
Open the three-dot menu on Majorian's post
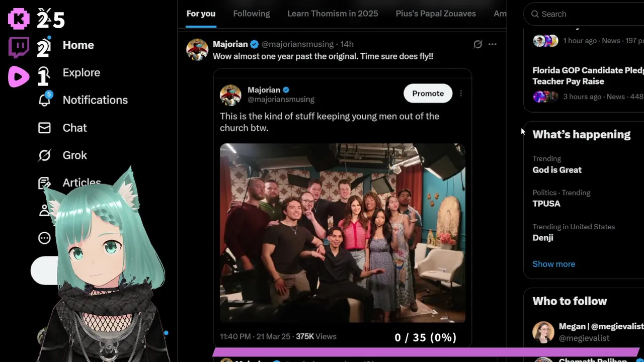pos(493,44)
